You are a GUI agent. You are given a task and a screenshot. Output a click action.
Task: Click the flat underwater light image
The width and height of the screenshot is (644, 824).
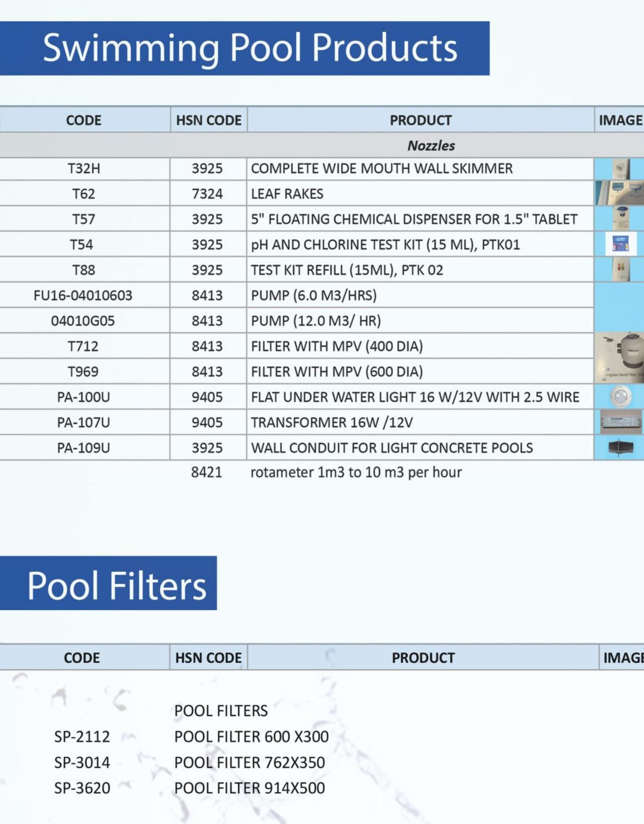620,396
